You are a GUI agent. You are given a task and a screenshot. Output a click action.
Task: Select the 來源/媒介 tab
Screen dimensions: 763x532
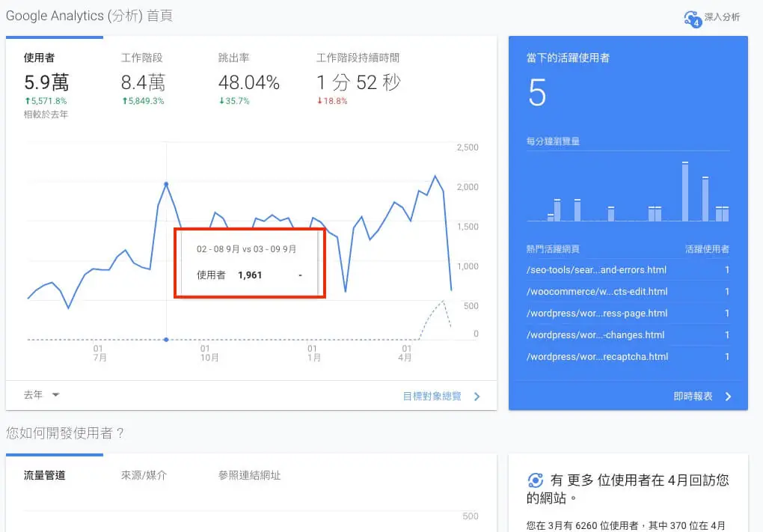coord(144,476)
